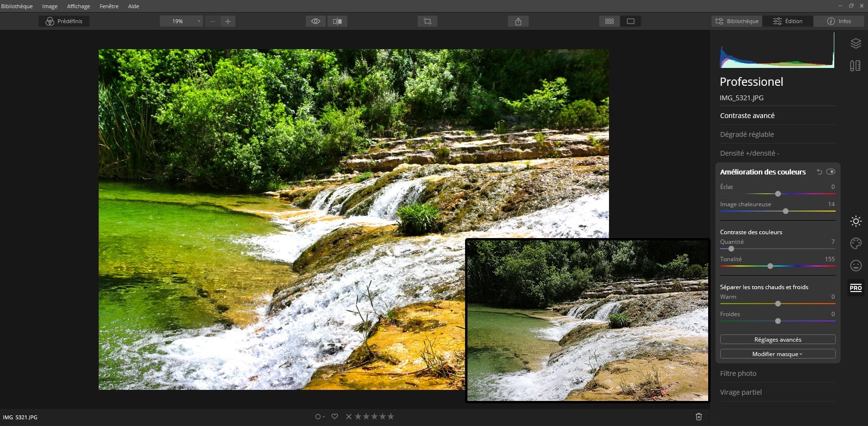Click the original image preview thumbnail
This screenshot has height=426, width=868.
(x=587, y=320)
